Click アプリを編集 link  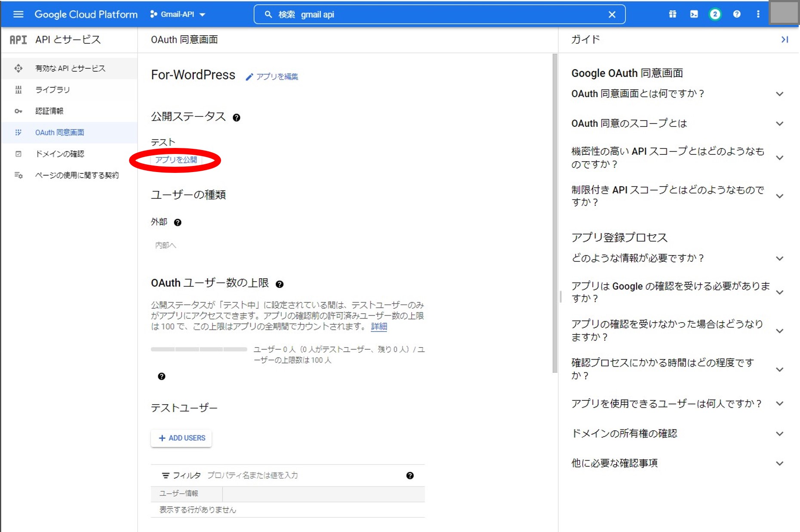click(277, 77)
